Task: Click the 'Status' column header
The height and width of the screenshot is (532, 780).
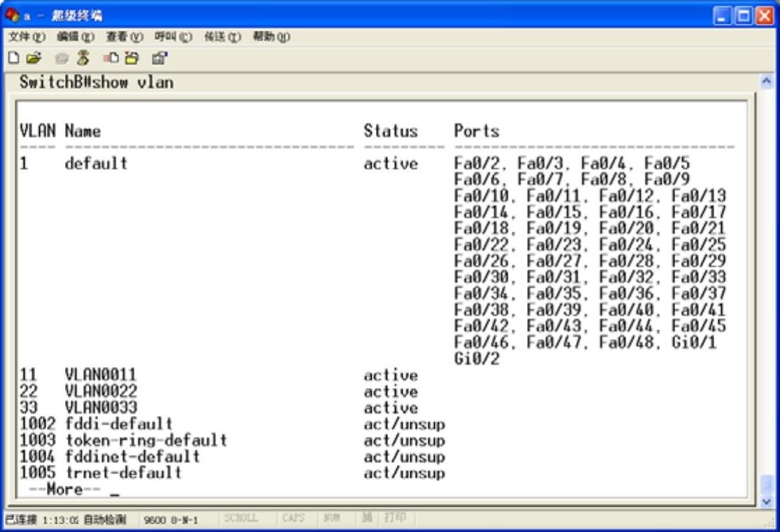Action: (x=391, y=131)
